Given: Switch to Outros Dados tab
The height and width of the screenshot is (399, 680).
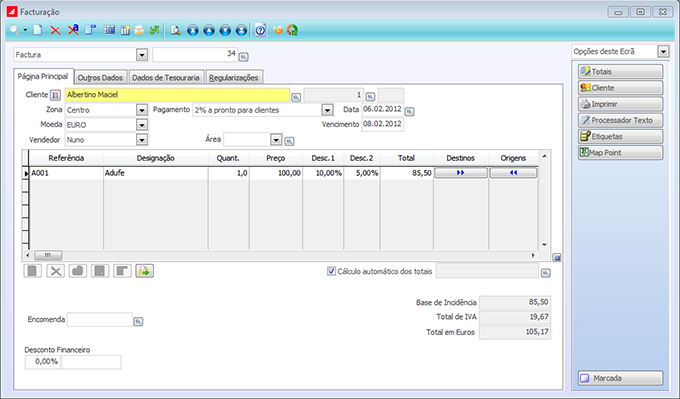Looking at the screenshot, I should click(100, 78).
